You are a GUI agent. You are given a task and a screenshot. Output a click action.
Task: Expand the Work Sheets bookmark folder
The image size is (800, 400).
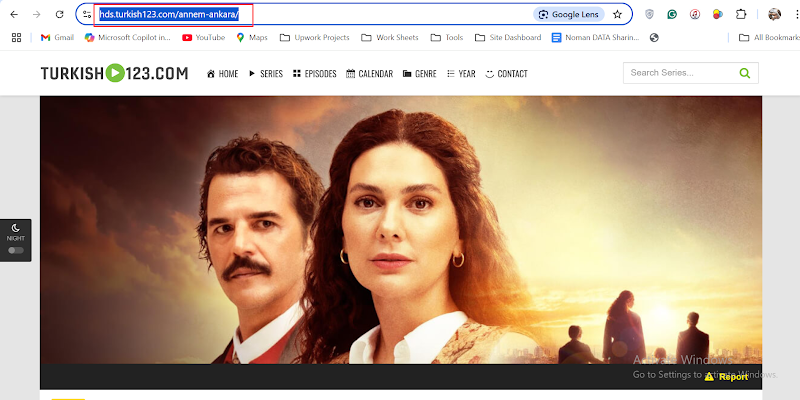point(390,37)
